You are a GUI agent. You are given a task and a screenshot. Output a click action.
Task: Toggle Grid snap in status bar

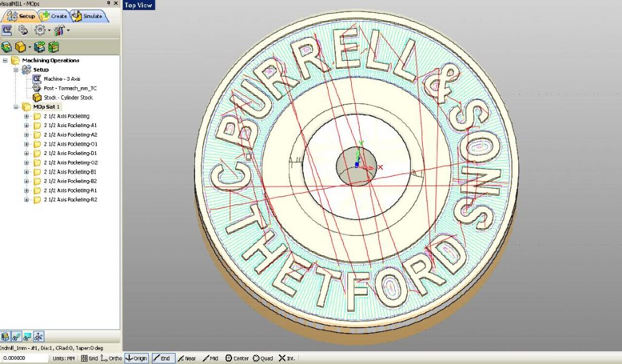coord(89,358)
